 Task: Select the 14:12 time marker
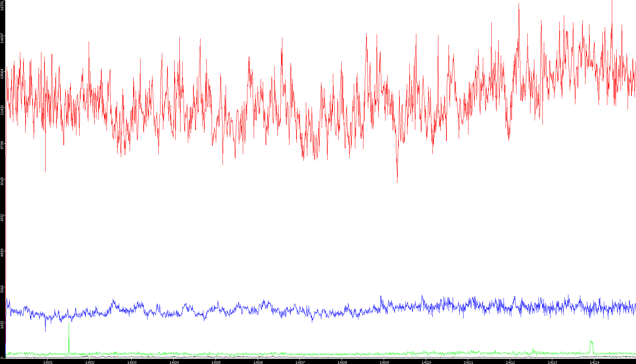(x=510, y=362)
